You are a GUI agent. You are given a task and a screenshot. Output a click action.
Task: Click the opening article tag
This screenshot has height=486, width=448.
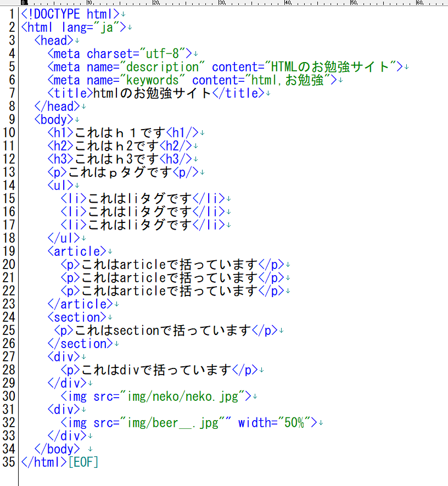coord(77,251)
